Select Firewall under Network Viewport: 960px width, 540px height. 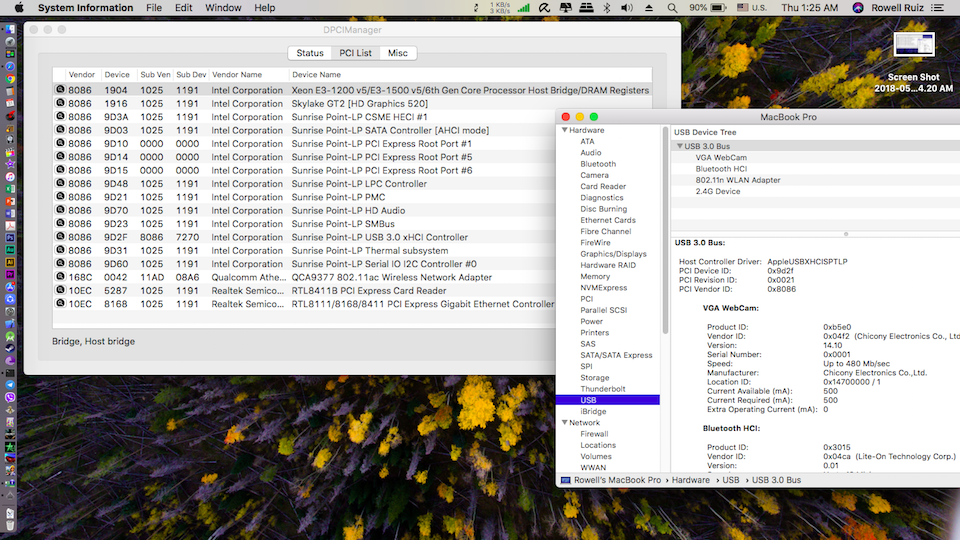594,433
